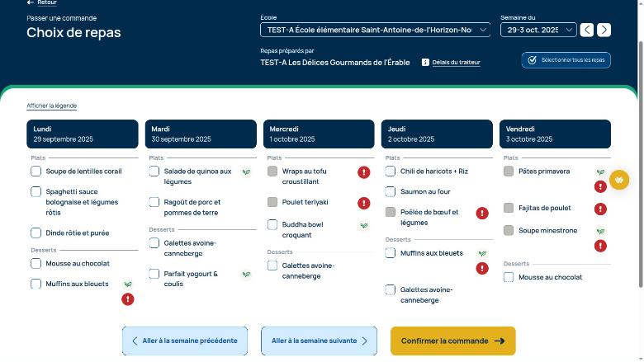Go to next week using the right chevron
Image resolution: width=644 pixels, height=362 pixels.
click(x=604, y=30)
